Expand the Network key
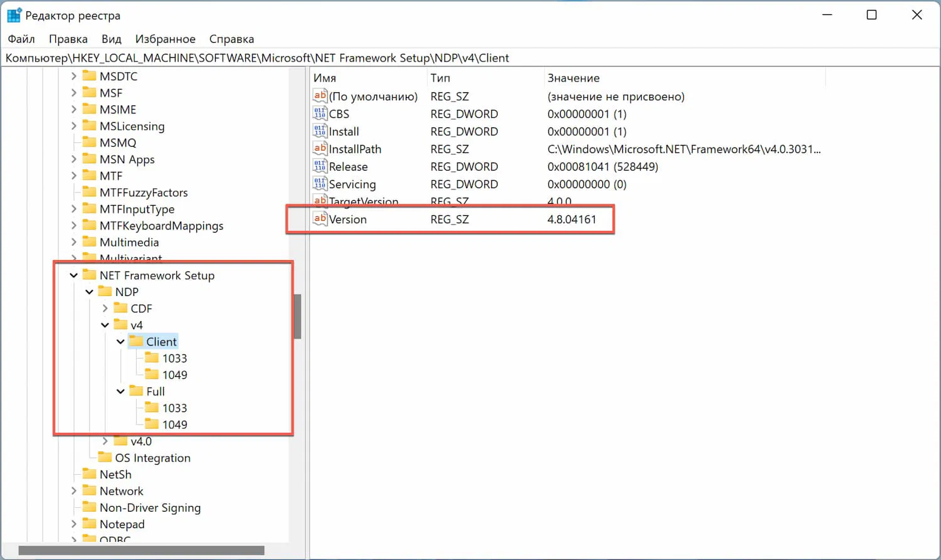 74,491
